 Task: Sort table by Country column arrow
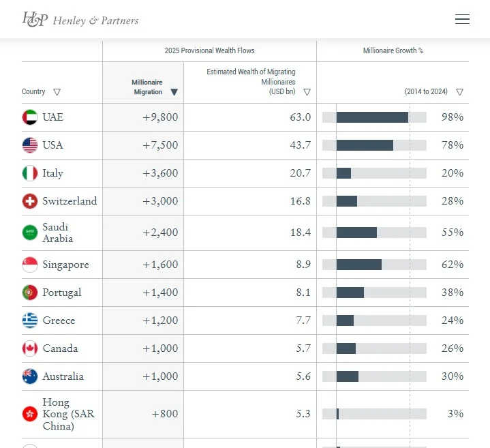(57, 92)
